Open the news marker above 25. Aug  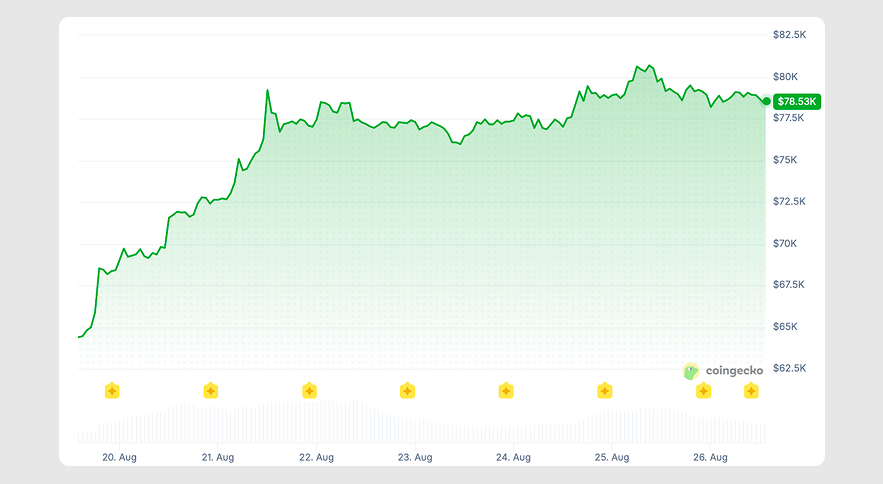(x=604, y=390)
